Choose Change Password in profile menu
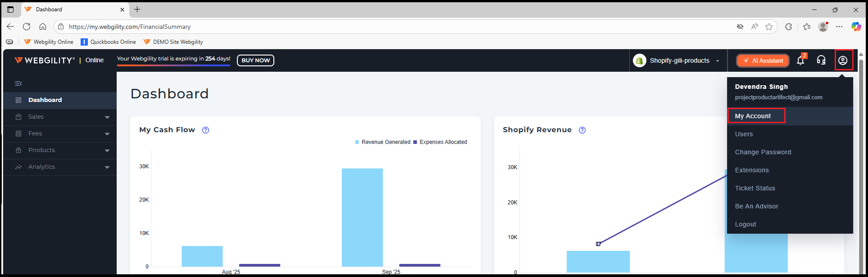The width and height of the screenshot is (868, 277). 763,152
